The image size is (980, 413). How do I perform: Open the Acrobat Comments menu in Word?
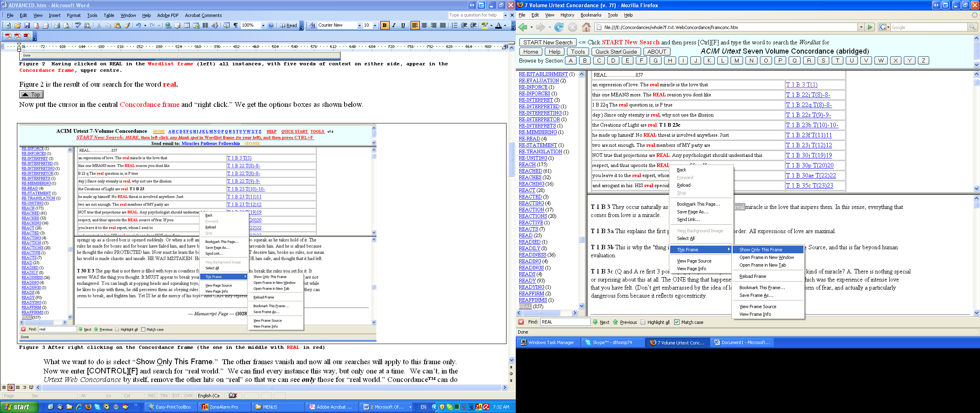pos(203,15)
